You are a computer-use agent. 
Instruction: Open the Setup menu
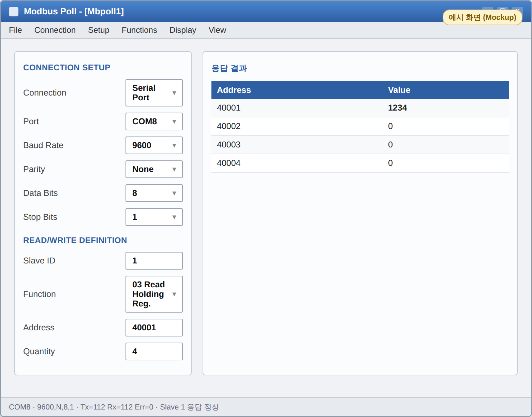[x=99, y=30]
